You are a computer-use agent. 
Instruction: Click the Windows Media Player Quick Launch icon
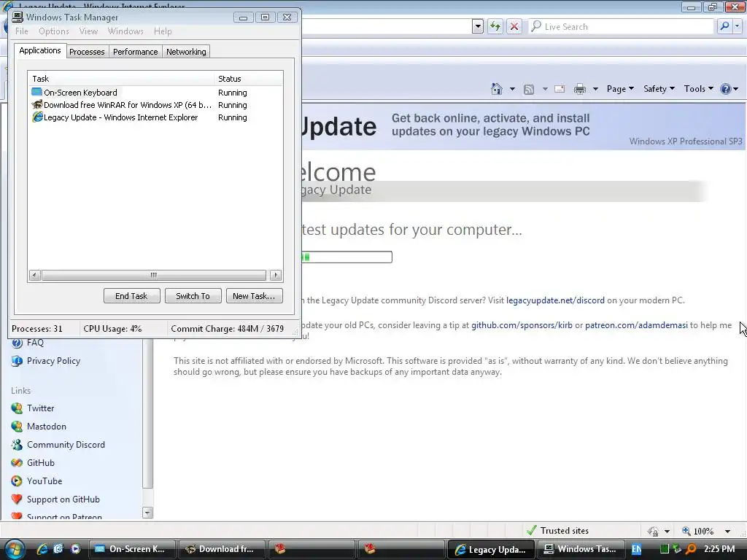pyautogui.click(x=75, y=549)
